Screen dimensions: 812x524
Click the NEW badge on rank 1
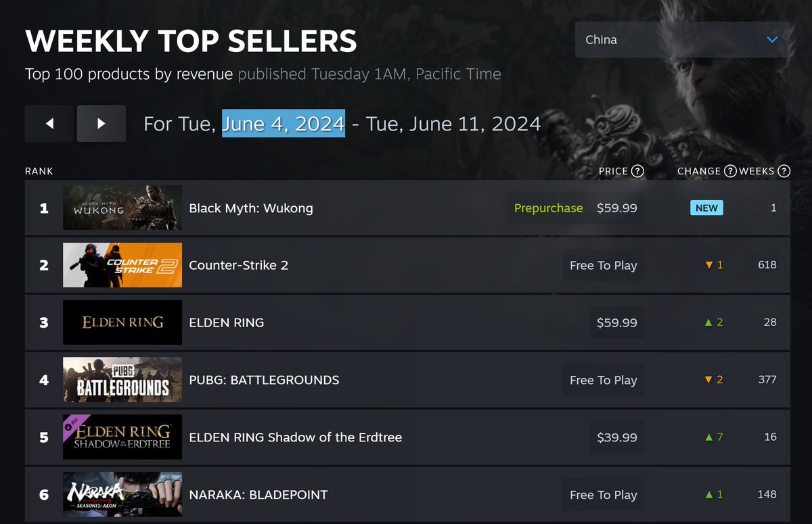coord(706,208)
